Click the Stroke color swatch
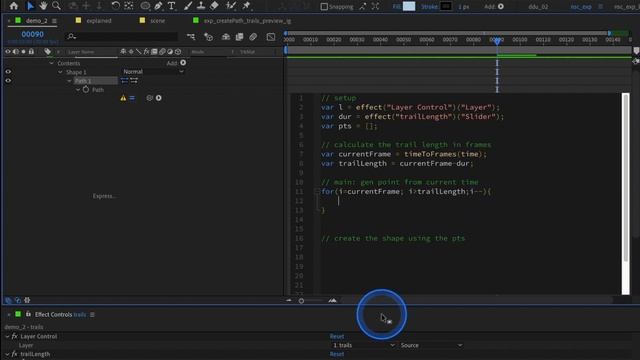Screen dimensions: 640x360 [446, 6]
